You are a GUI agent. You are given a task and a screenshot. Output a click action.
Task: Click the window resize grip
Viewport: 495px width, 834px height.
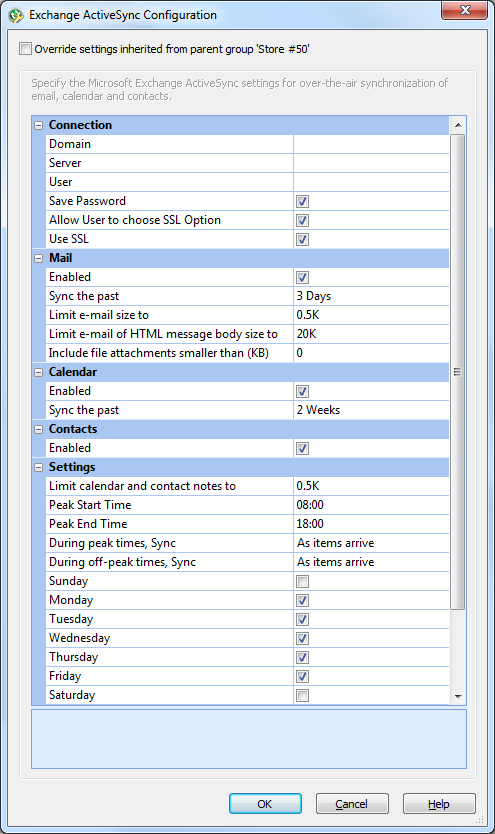tap(480, 820)
